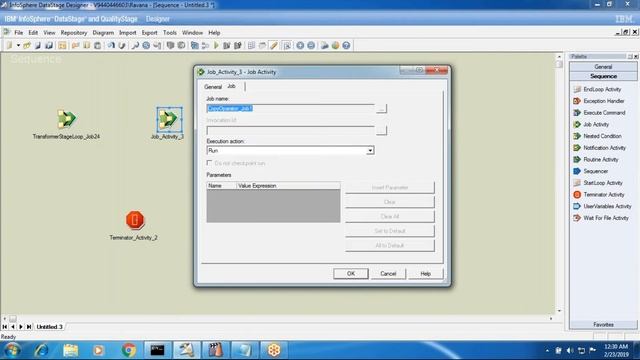Click the All to Default button
640x360 pixels.
tap(390, 245)
